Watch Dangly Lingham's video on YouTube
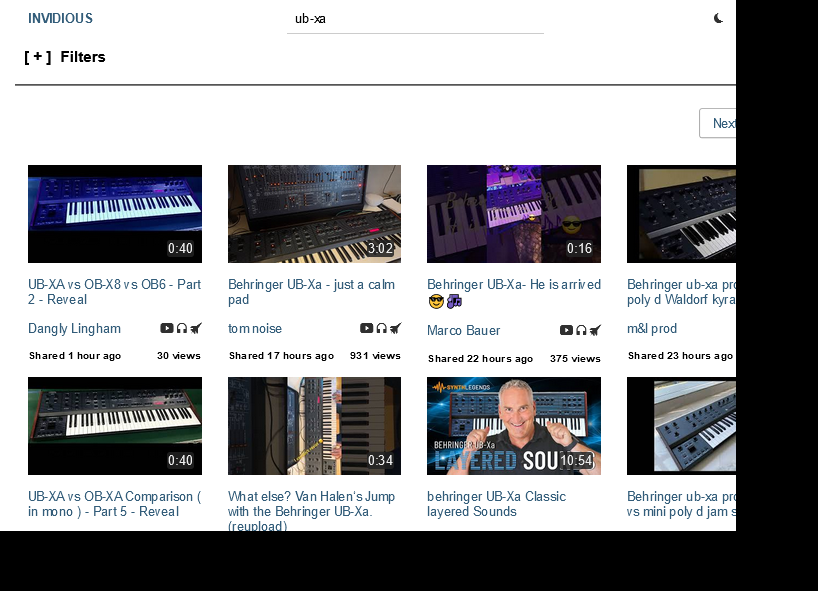 point(166,328)
